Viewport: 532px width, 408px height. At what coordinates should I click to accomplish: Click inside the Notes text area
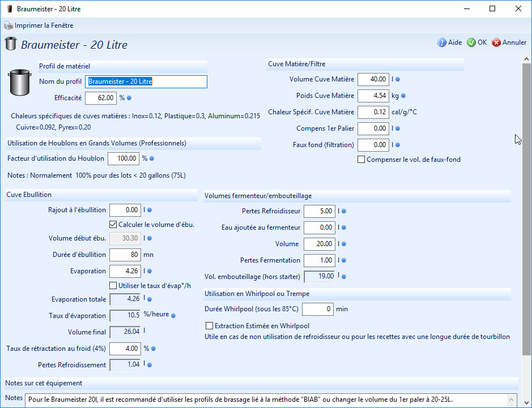click(x=271, y=400)
